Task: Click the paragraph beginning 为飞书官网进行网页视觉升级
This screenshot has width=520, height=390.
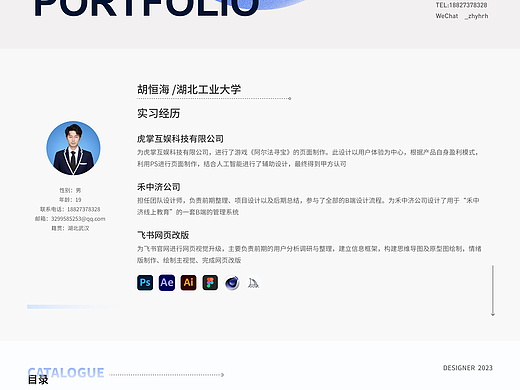Action: [x=309, y=254]
